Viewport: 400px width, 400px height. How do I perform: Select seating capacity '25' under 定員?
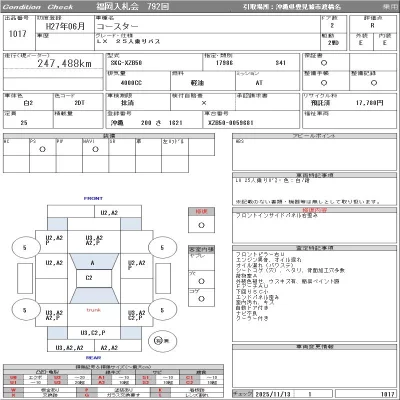24,123
